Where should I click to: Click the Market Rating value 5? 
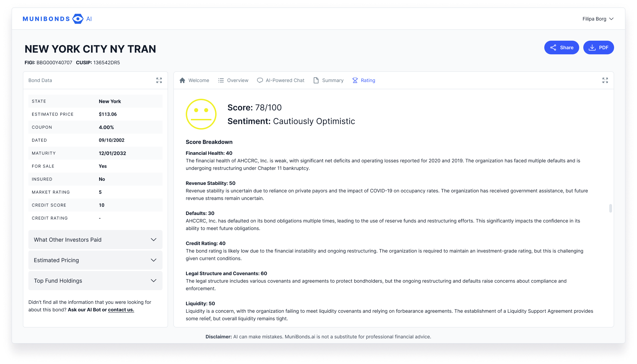pos(100,192)
